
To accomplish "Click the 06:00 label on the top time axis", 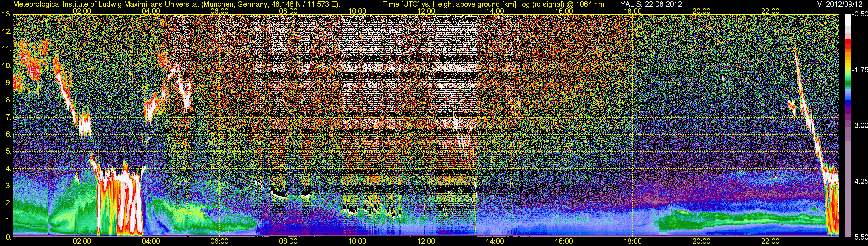I will point(219,11).
